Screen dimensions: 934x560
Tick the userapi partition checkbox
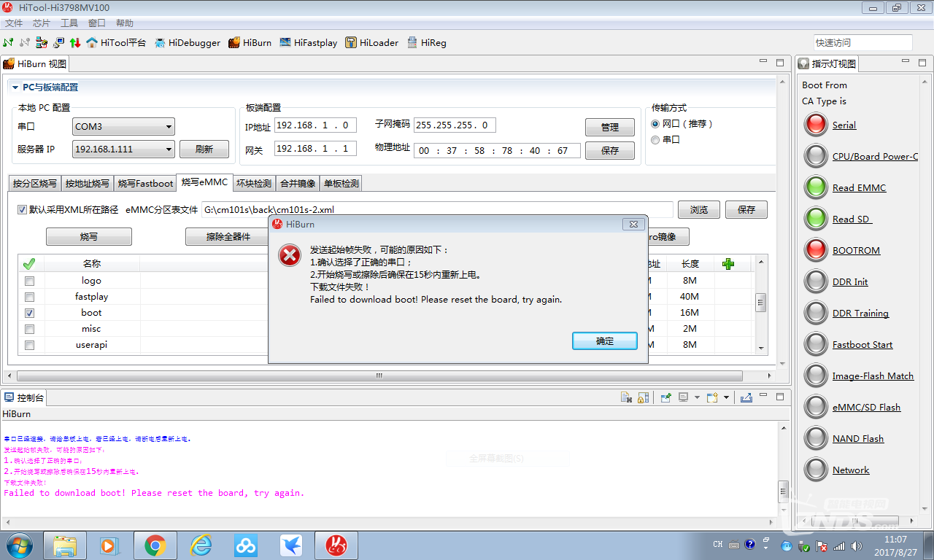point(29,345)
